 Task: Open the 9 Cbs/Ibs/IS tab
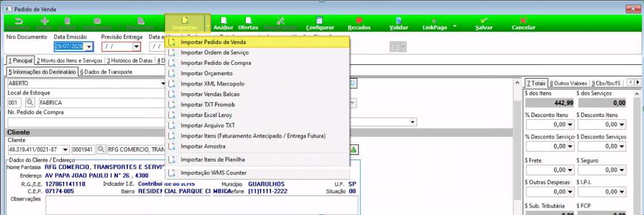pos(606,83)
